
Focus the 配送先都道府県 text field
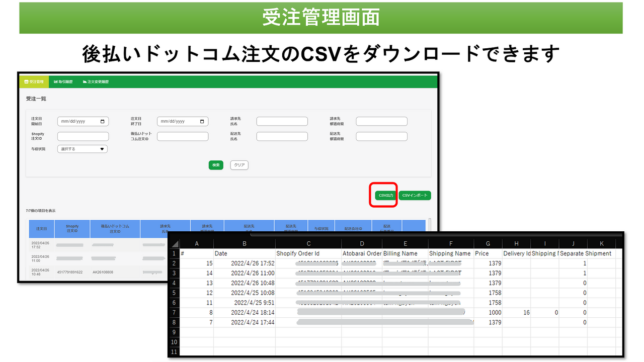click(x=381, y=136)
